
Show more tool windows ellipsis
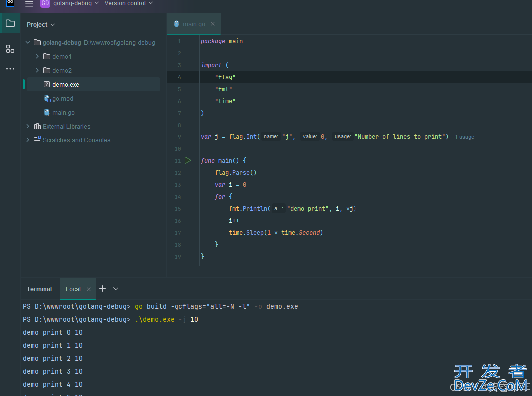pos(10,69)
